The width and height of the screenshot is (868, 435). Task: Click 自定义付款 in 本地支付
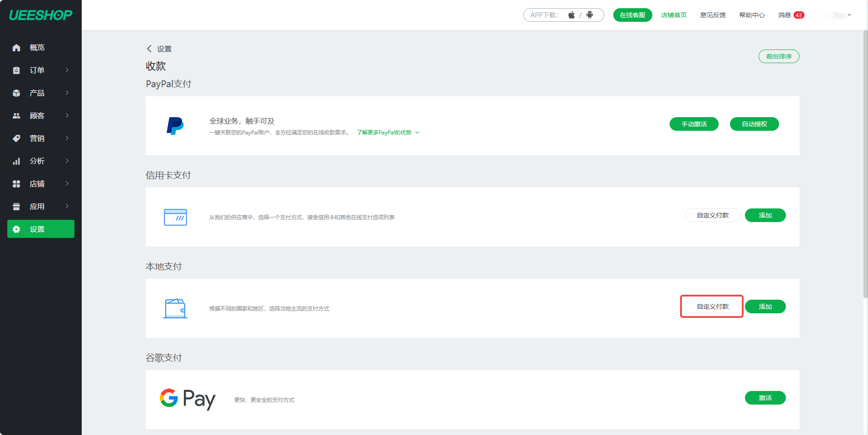pos(713,306)
